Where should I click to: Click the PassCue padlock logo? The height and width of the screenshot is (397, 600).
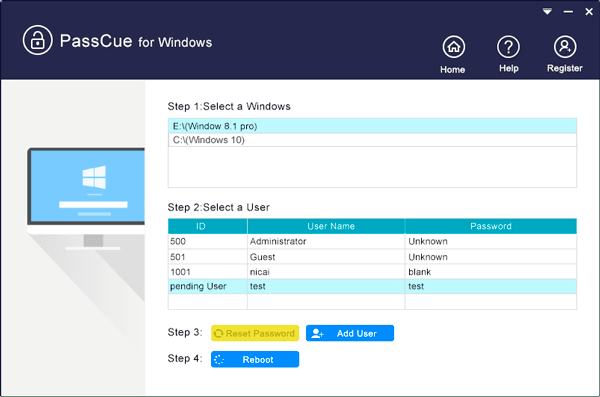[x=37, y=40]
